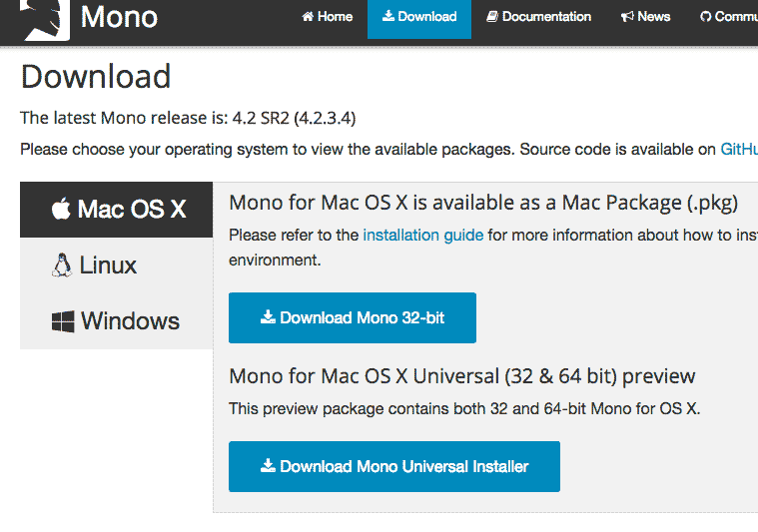
Task: Click the Mono logo icon
Action: pyautogui.click(x=44, y=19)
